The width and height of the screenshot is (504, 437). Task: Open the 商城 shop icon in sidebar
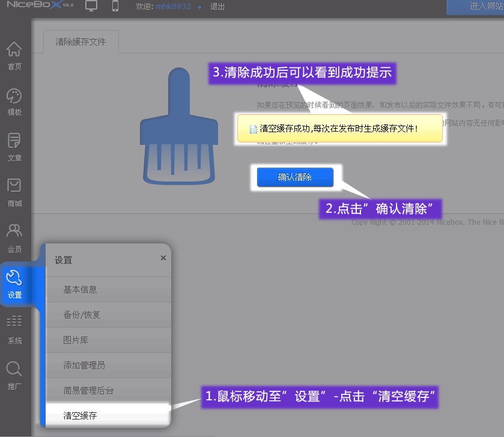pyautogui.click(x=14, y=188)
